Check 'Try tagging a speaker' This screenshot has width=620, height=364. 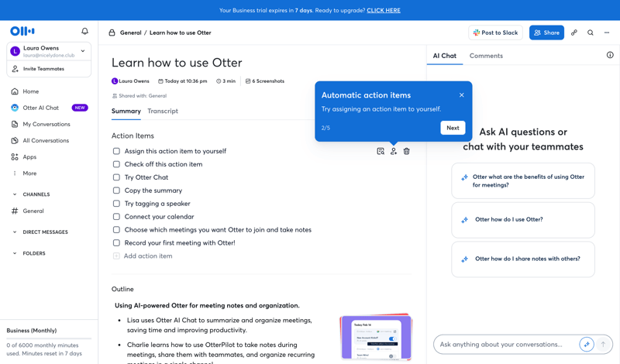(116, 204)
